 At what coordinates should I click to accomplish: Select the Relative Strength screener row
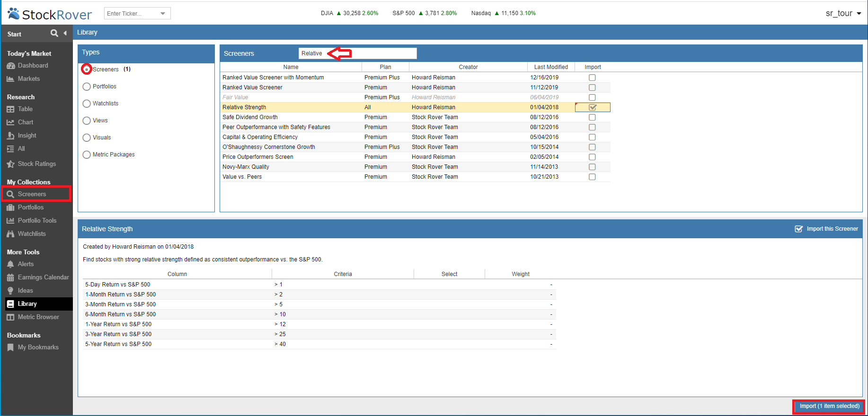pos(415,107)
